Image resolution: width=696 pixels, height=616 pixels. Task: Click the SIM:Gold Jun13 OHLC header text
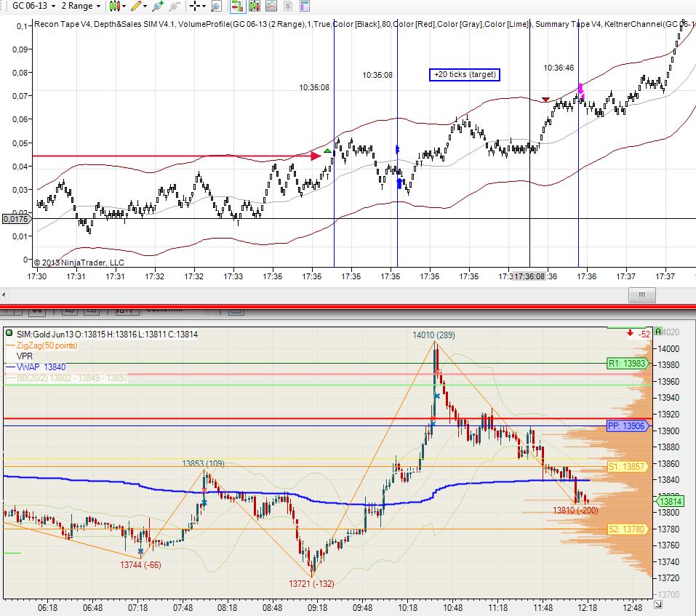tap(107, 335)
